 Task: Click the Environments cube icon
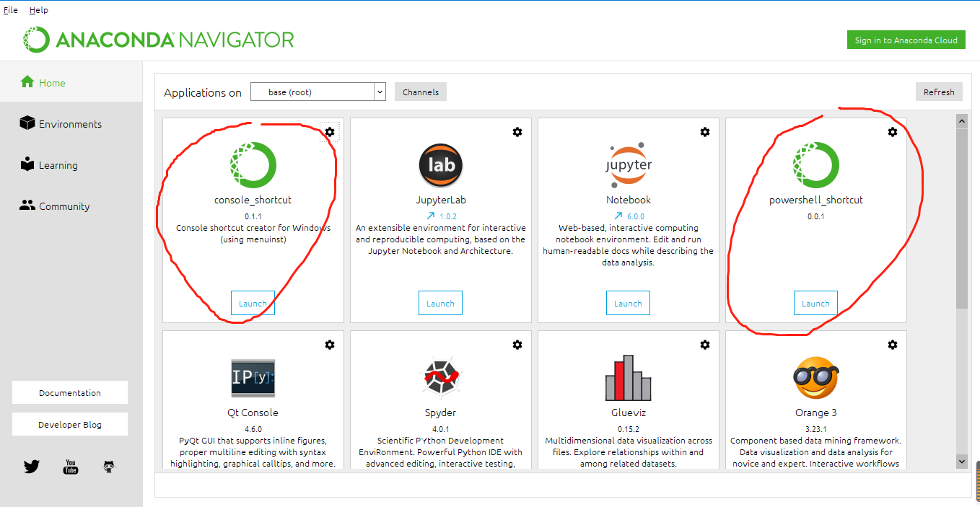tap(27, 123)
